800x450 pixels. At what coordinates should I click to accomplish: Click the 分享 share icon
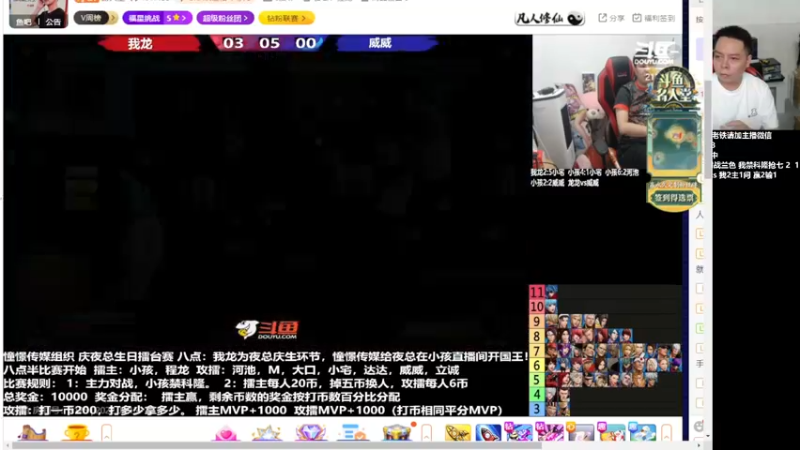(x=611, y=18)
